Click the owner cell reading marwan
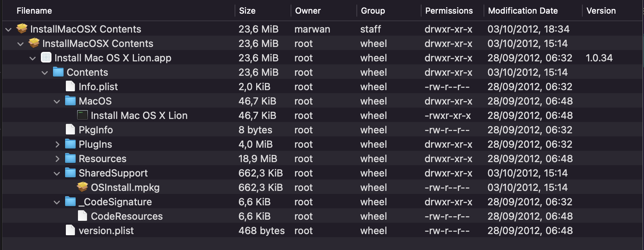 point(312,29)
